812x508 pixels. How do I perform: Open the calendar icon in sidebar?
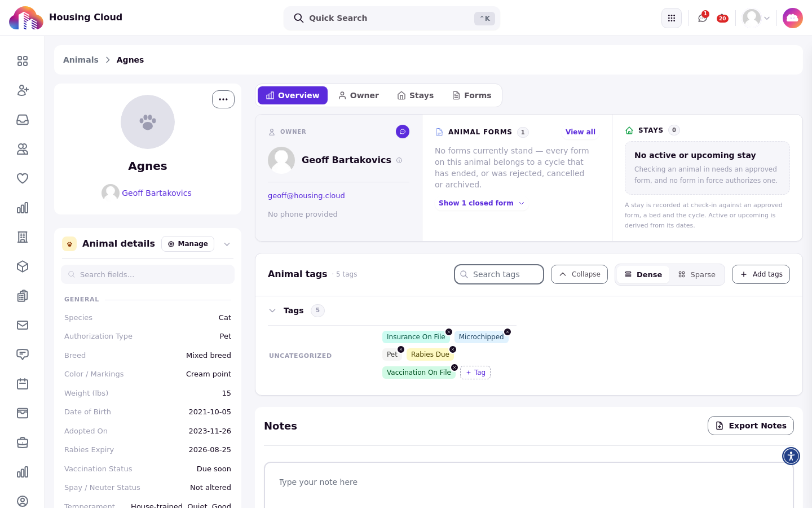click(23, 384)
